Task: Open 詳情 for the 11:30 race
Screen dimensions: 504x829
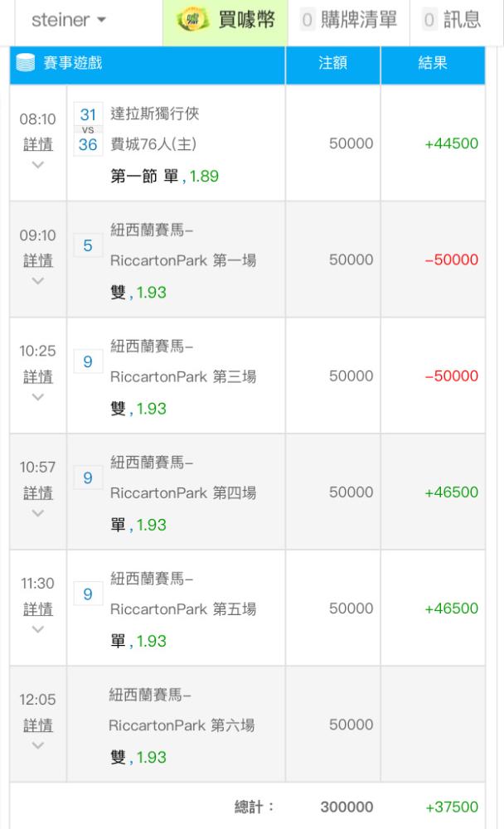Action: (x=38, y=609)
